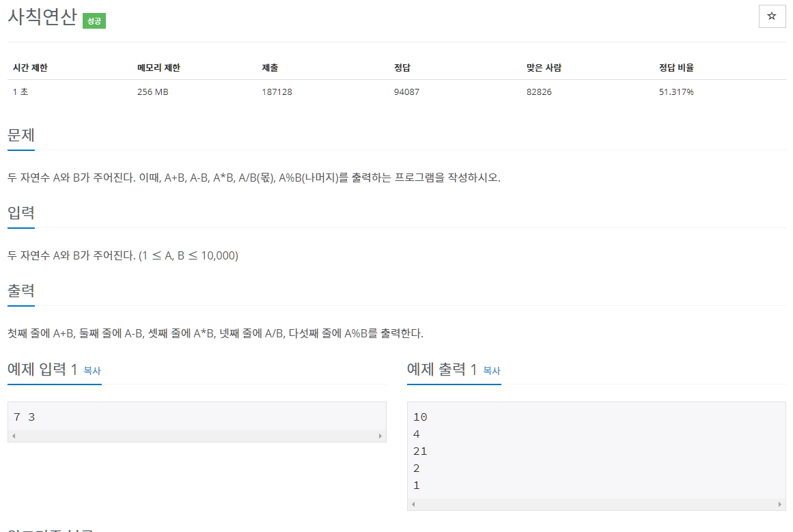Click the problem description sentence with A%B(나머지)
This screenshot has height=532, width=793.
(x=254, y=178)
